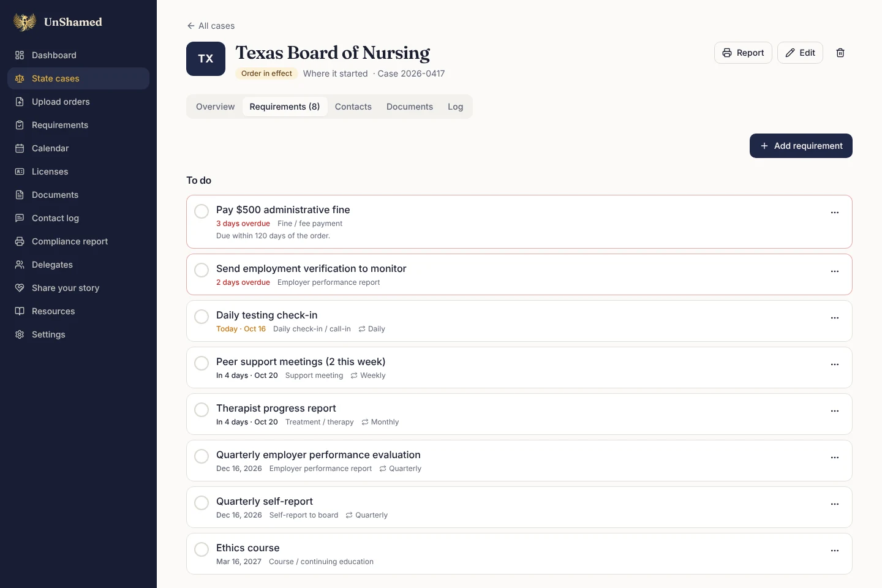This screenshot has height=588, width=882.
Task: Click the State cases scales icon
Action: coord(20,78)
